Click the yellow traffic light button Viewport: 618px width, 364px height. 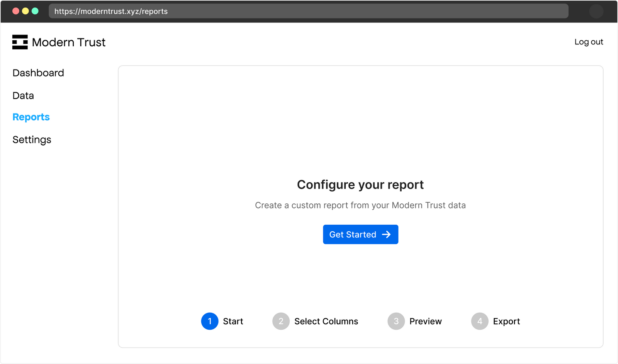click(25, 11)
